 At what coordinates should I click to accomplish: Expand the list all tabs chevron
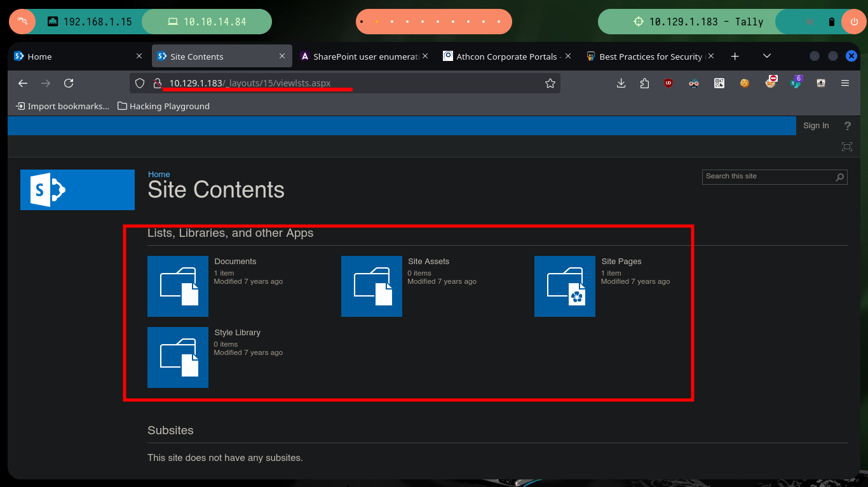(767, 57)
